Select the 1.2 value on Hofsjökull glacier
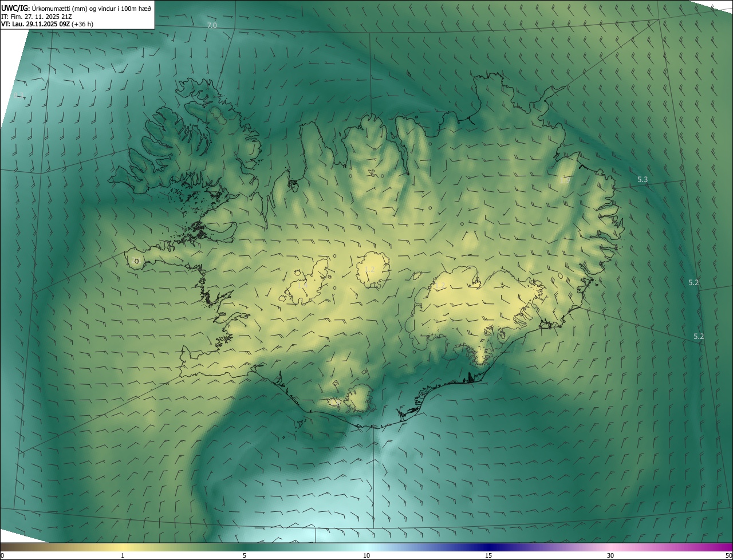733x560 pixels. tap(369, 269)
